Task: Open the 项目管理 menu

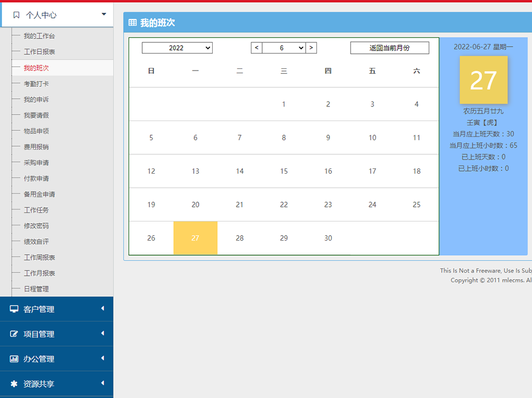Action: pos(56,334)
